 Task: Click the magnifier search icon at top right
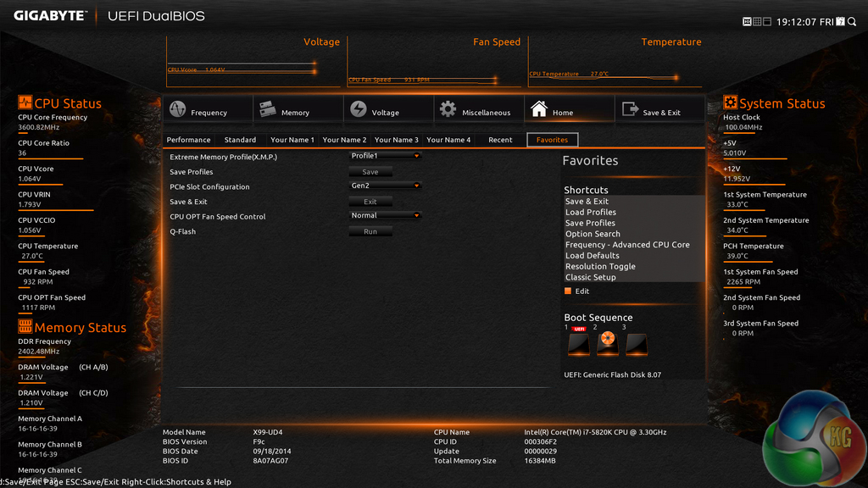(852, 21)
